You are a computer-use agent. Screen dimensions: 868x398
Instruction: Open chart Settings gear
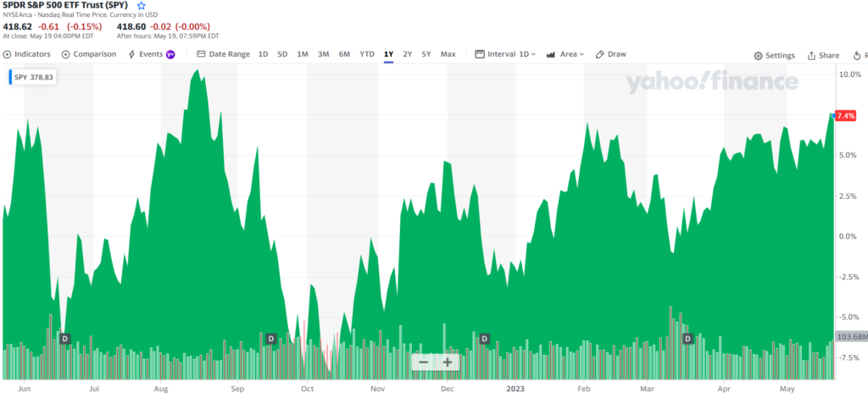(x=774, y=55)
